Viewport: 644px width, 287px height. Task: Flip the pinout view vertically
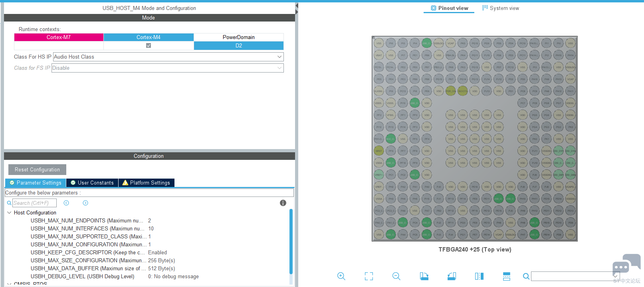[x=507, y=276]
